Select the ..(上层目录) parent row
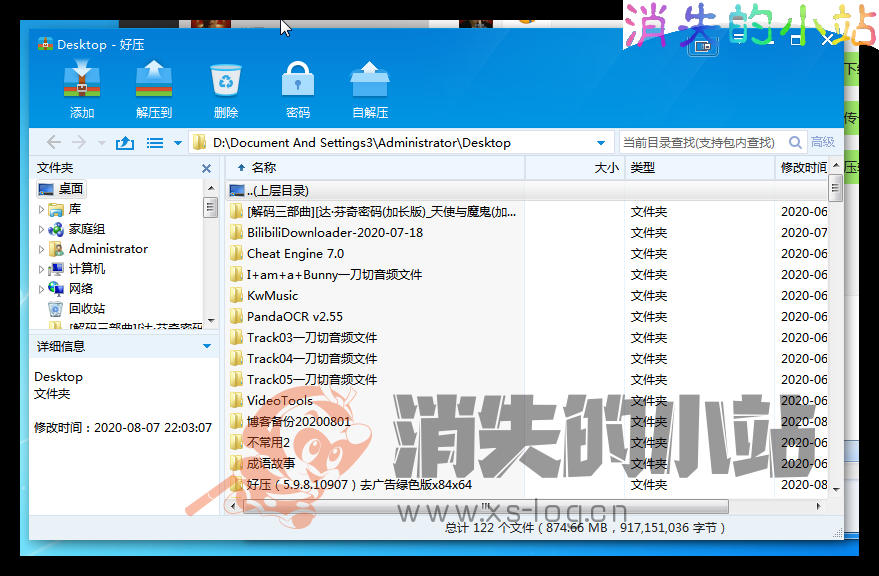This screenshot has width=879, height=576. 527,191
